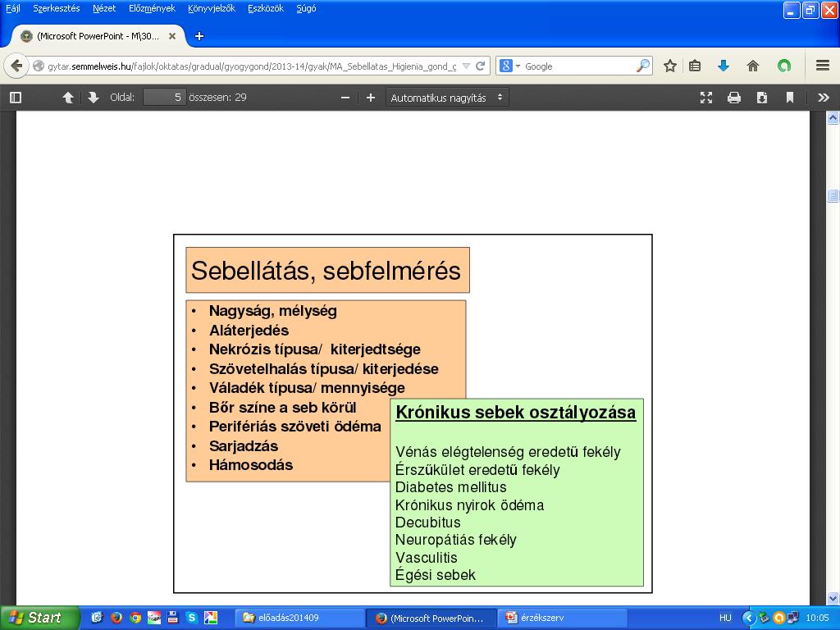Bookmark the current PDF view

tap(790, 98)
